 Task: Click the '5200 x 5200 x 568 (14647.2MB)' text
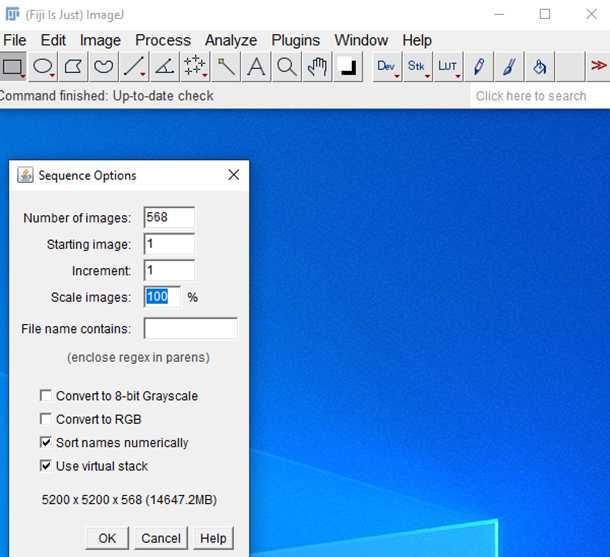click(129, 499)
